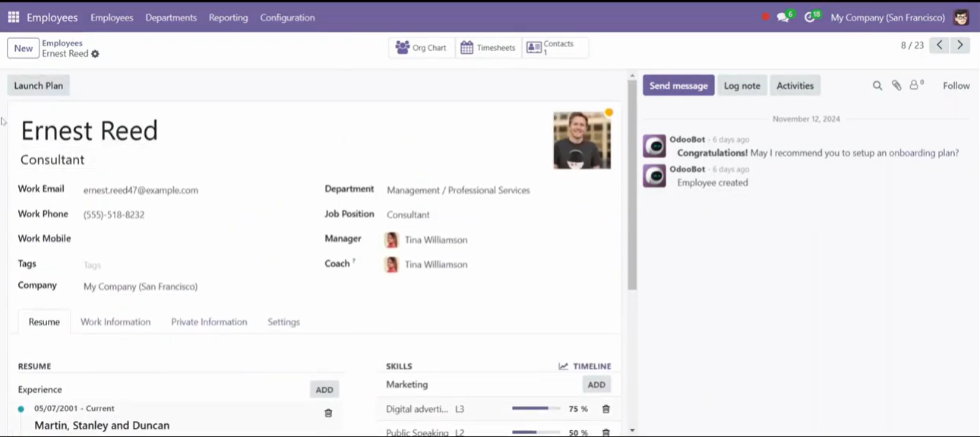Screen dimensions: 980x437
Task: Open the Contacts smart button
Action: (x=555, y=47)
